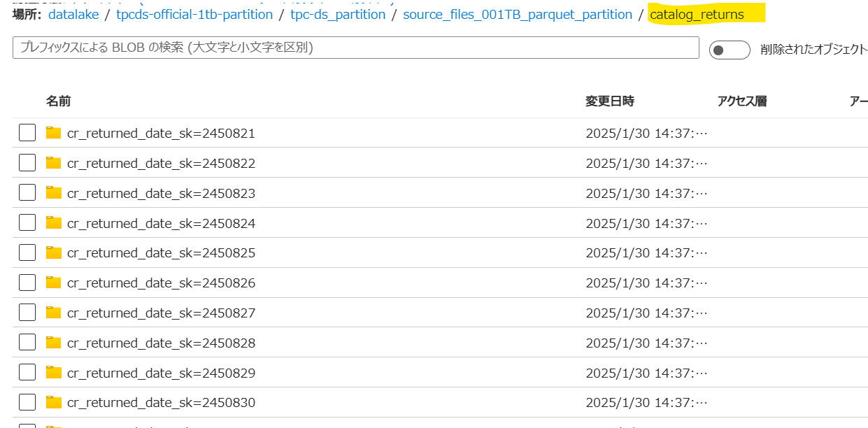Sort by the 変更日時 column header

(610, 101)
